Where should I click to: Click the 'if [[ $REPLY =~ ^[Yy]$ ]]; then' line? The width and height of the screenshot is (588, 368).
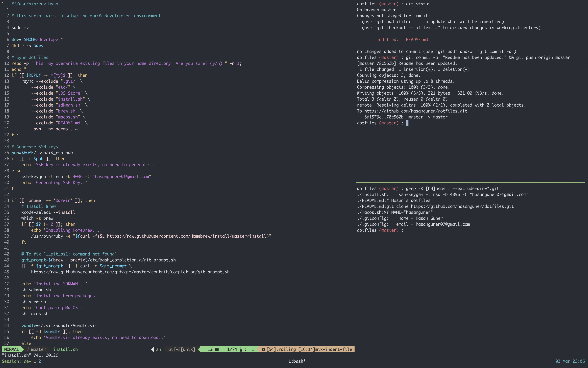click(x=50, y=75)
